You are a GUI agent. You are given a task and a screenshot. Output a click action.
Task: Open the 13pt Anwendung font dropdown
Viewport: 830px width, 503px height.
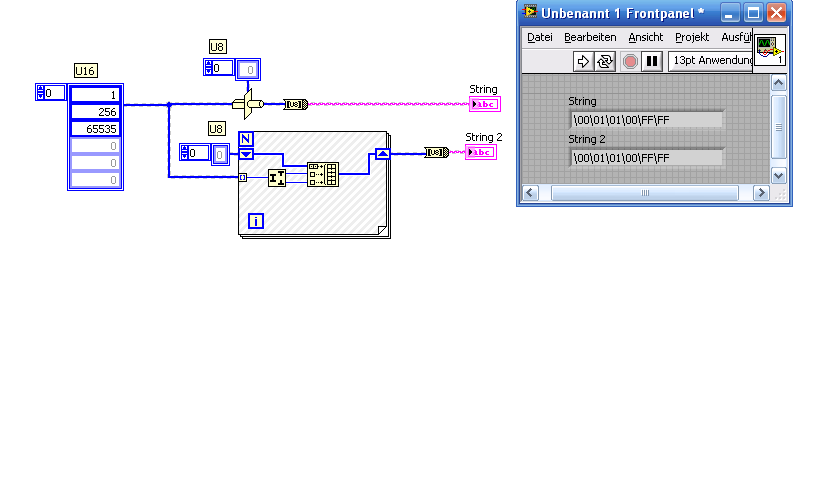(710, 61)
